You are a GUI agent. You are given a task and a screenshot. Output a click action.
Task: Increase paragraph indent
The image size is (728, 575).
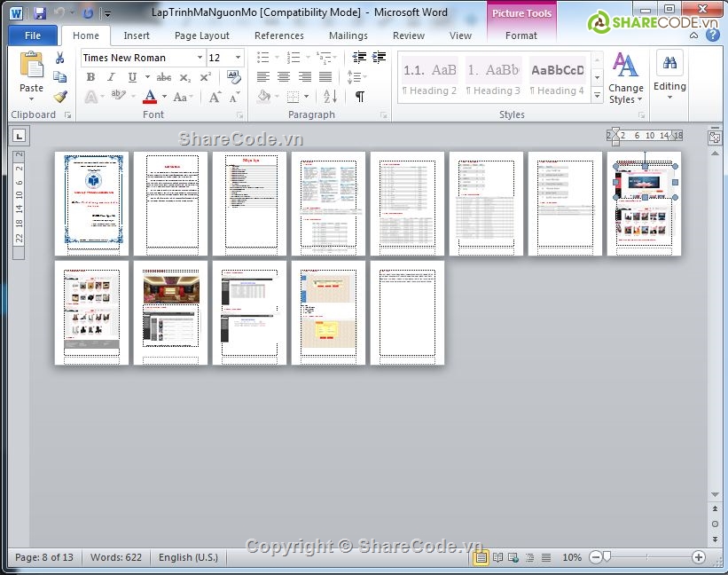pyautogui.click(x=379, y=57)
